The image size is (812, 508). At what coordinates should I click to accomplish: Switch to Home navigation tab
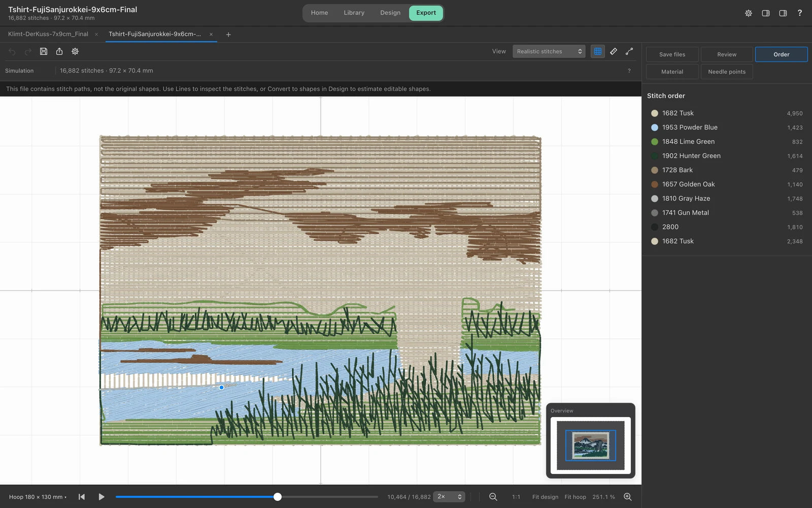pyautogui.click(x=319, y=13)
